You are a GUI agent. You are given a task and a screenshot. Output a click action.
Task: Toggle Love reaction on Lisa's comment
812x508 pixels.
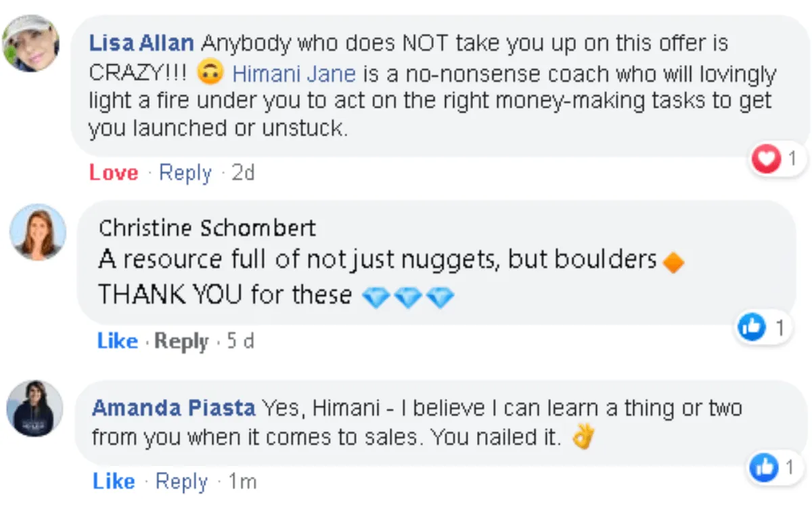coord(113,173)
